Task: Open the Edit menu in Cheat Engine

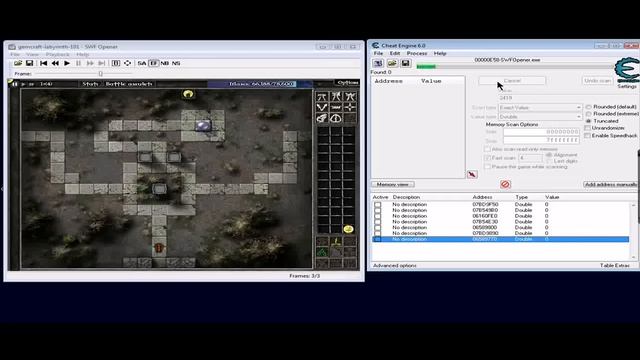Action: point(395,53)
